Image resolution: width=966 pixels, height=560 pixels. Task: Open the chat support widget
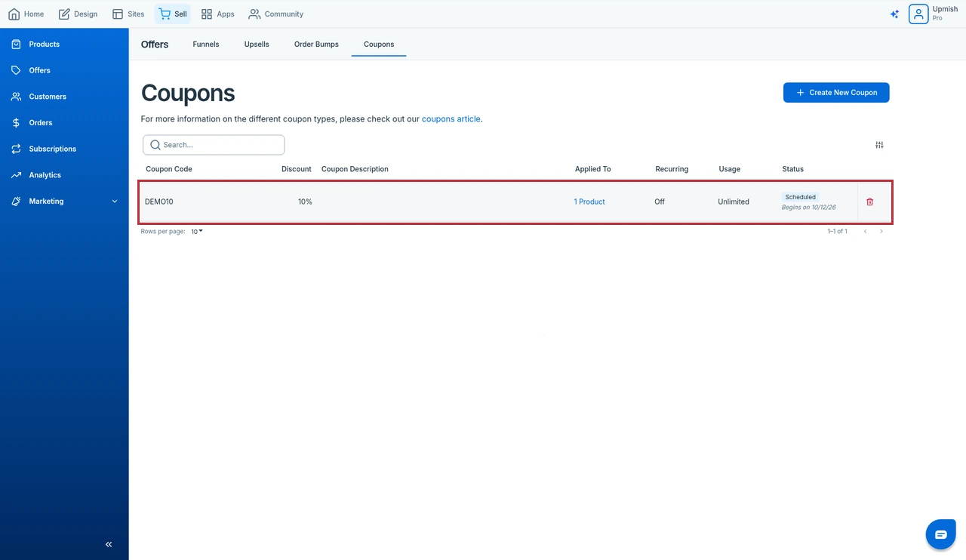[940, 534]
